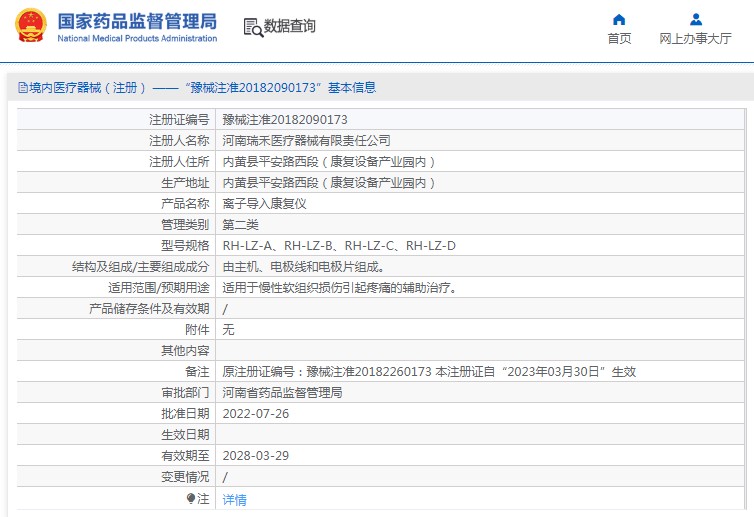
Task: Select 适用于慢性软组织损伤引起疼痛的辅助治疗 text
Action: (339, 288)
